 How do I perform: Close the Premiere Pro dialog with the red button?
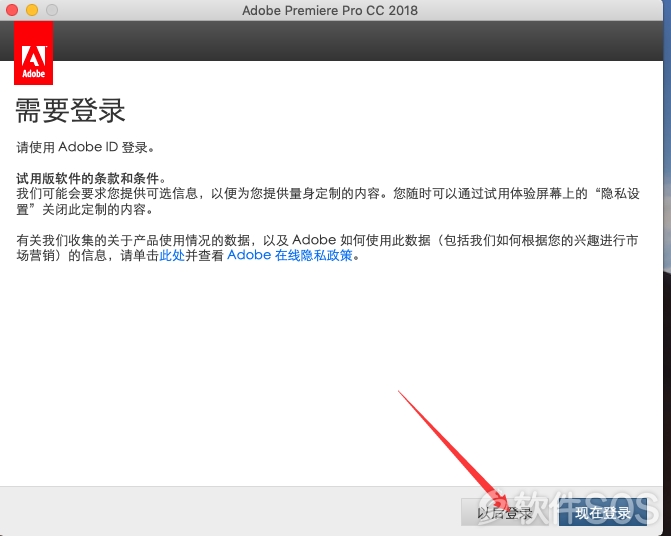pos(12,10)
